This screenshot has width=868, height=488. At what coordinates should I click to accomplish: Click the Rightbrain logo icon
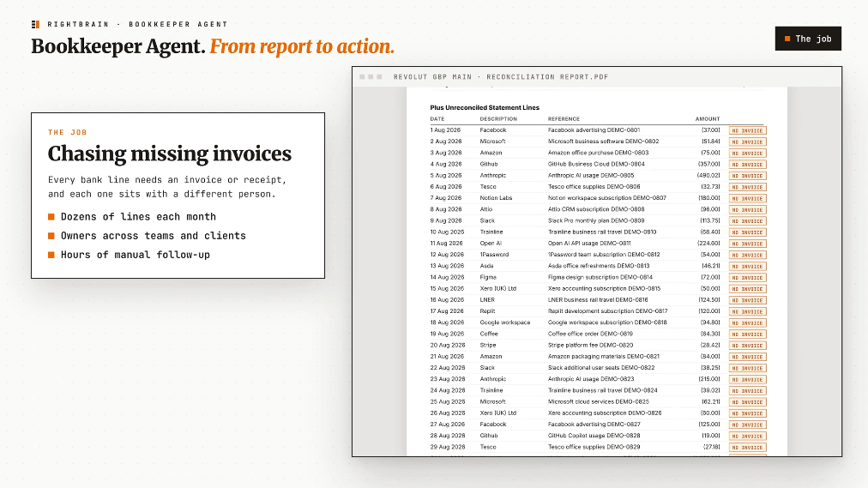coord(35,24)
